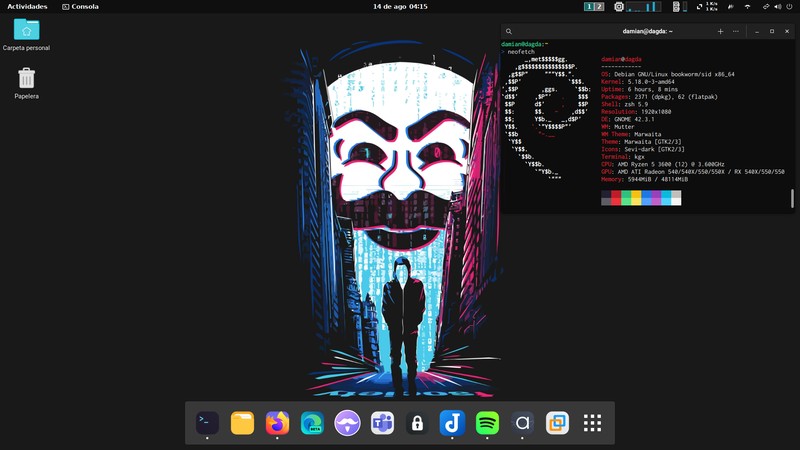Click the 'OS: Debian GNU/Linux bookworm/sid' line
Viewport: 800px width, 450px height.
pyautogui.click(x=668, y=74)
